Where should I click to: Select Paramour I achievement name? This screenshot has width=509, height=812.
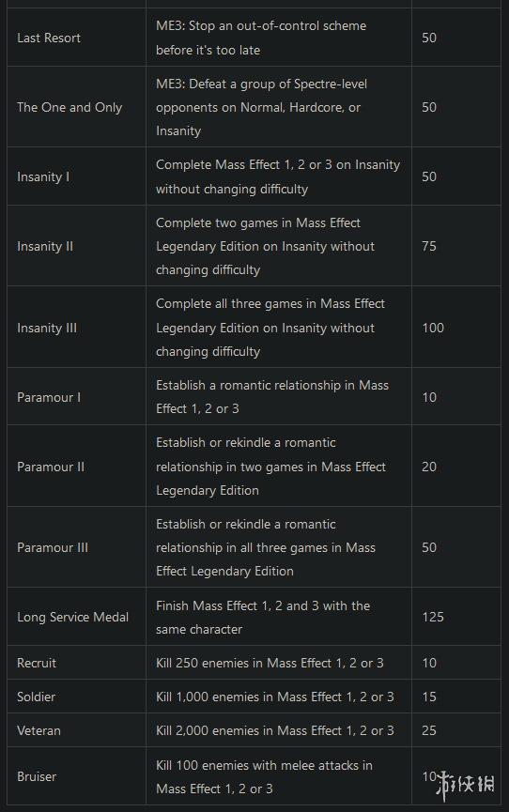(x=49, y=397)
